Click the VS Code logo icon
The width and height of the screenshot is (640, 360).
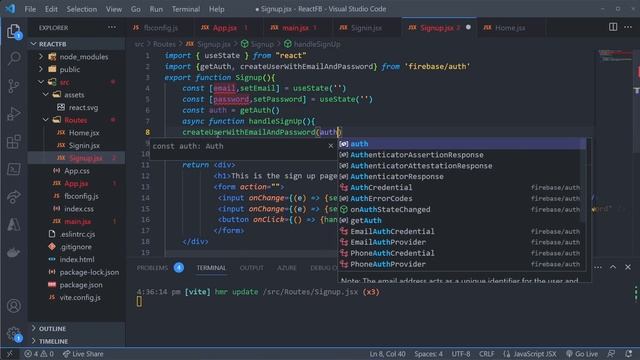click(x=11, y=9)
